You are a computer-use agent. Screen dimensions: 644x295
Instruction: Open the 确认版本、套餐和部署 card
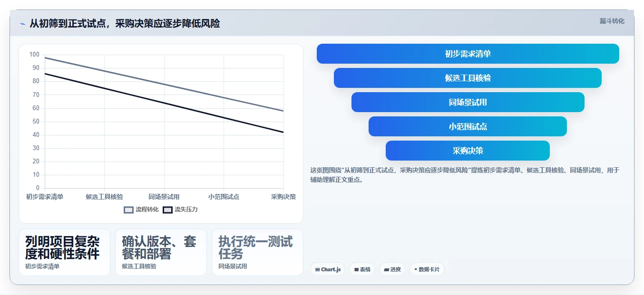click(161, 252)
